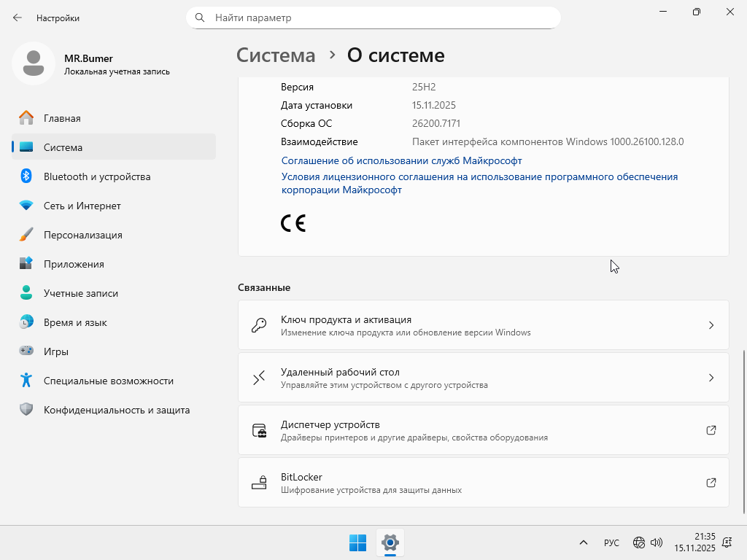Click Система in the breadcrumb
Screen dimensions: 747x560
[x=276, y=55]
